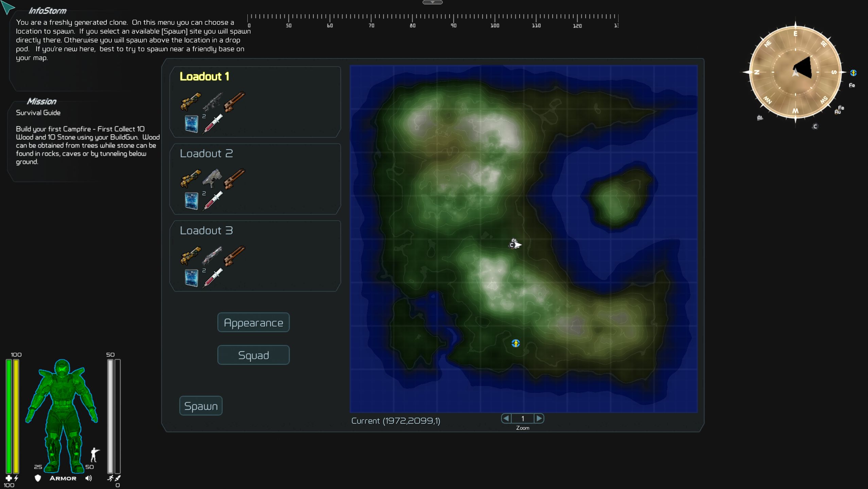Click the energy lightning bolt icon
The image size is (868, 489).
pos(16,478)
